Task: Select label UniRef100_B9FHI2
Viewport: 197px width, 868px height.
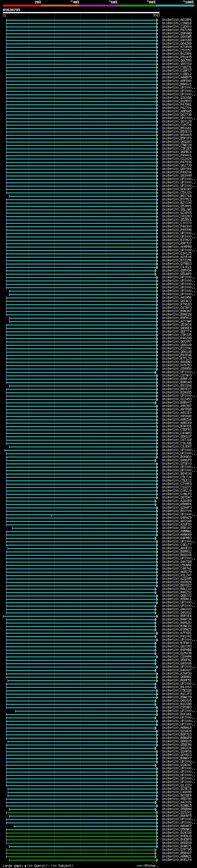Action: (x=177, y=318)
